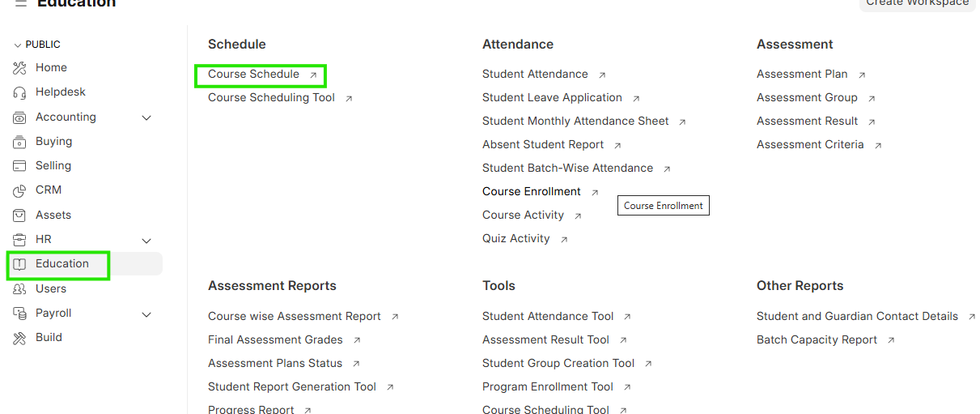Open CRM via its pie chart icon
This screenshot has width=980, height=414.
click(x=20, y=190)
